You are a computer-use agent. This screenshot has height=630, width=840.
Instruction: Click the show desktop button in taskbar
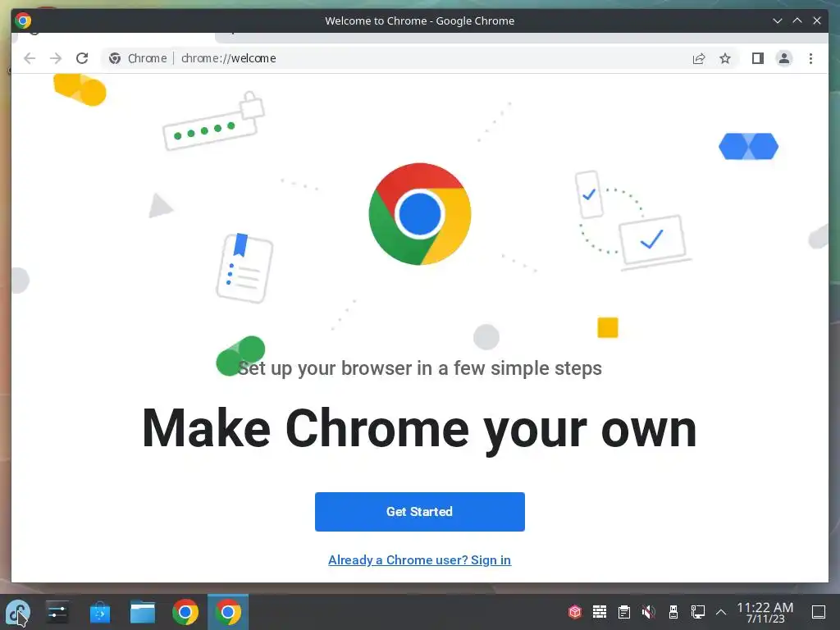coord(819,612)
